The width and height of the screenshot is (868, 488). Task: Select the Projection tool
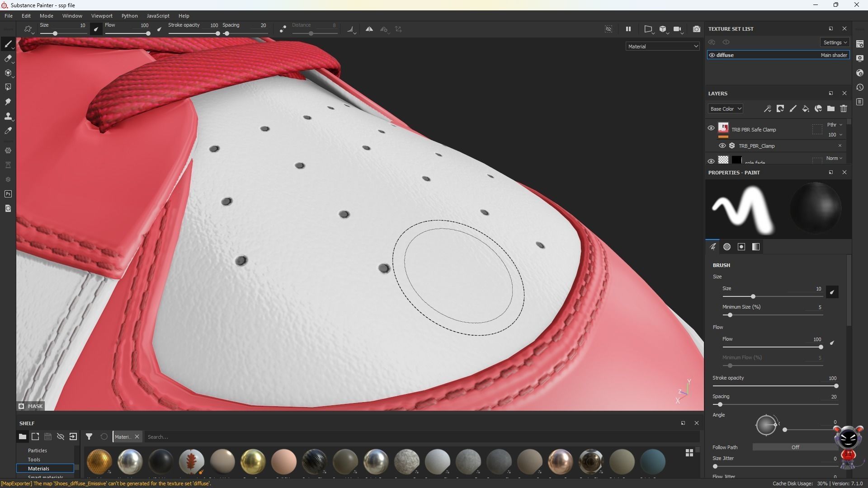pyautogui.click(x=8, y=73)
